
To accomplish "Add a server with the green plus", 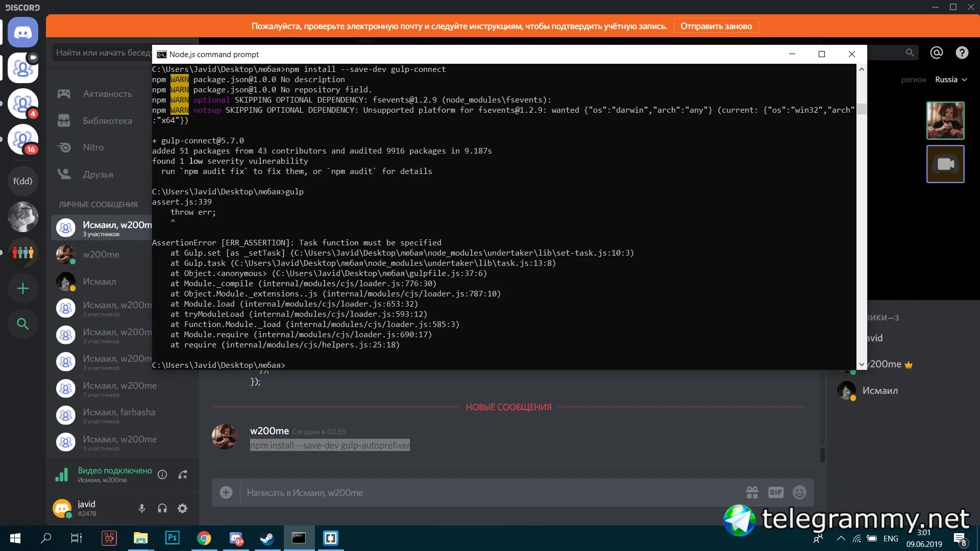I will pyautogui.click(x=22, y=288).
